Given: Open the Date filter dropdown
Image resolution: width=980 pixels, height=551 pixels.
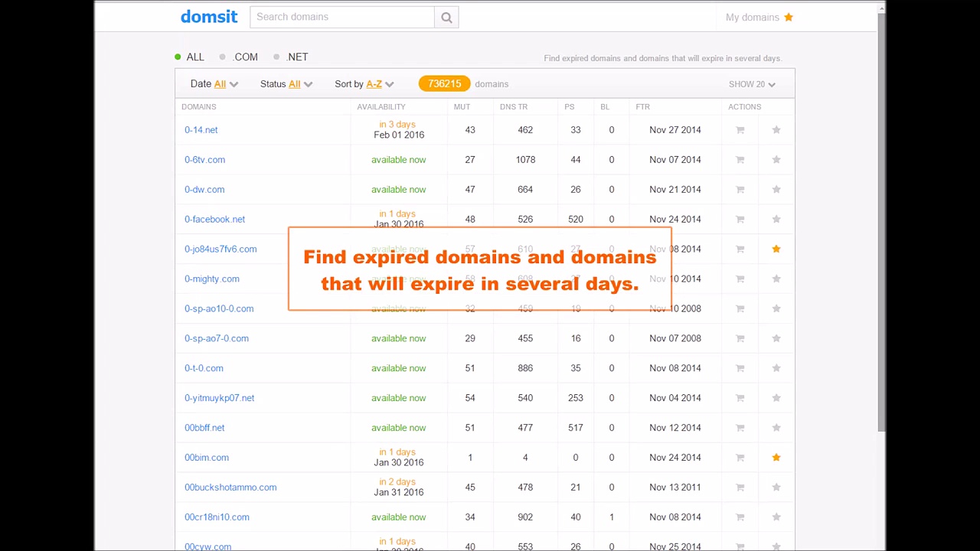Looking at the screenshot, I should pos(214,84).
